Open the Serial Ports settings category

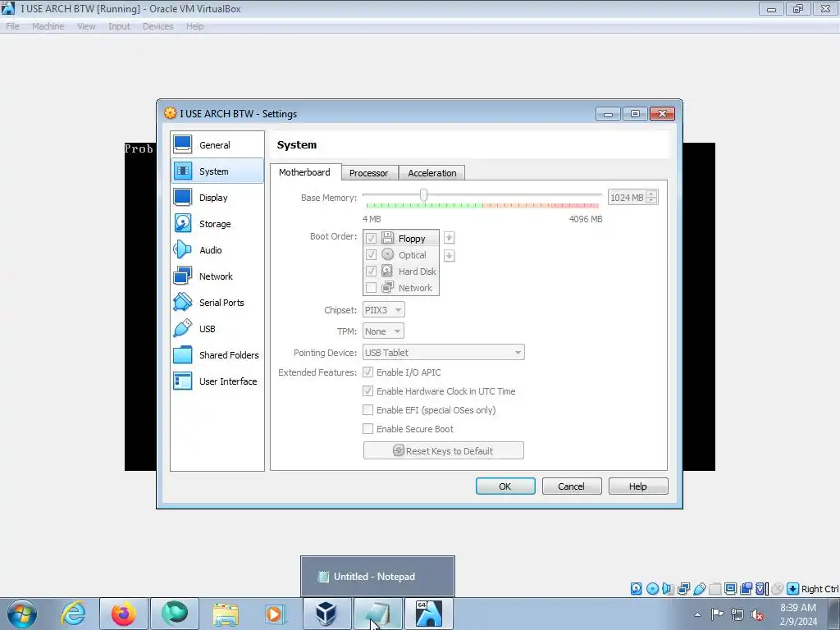pyautogui.click(x=217, y=302)
